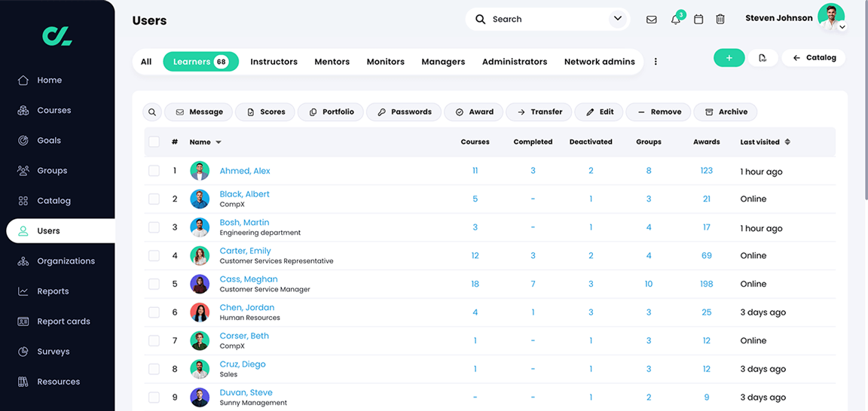Check the box for Chen, Jordan
This screenshot has width=868, height=411.
point(154,312)
